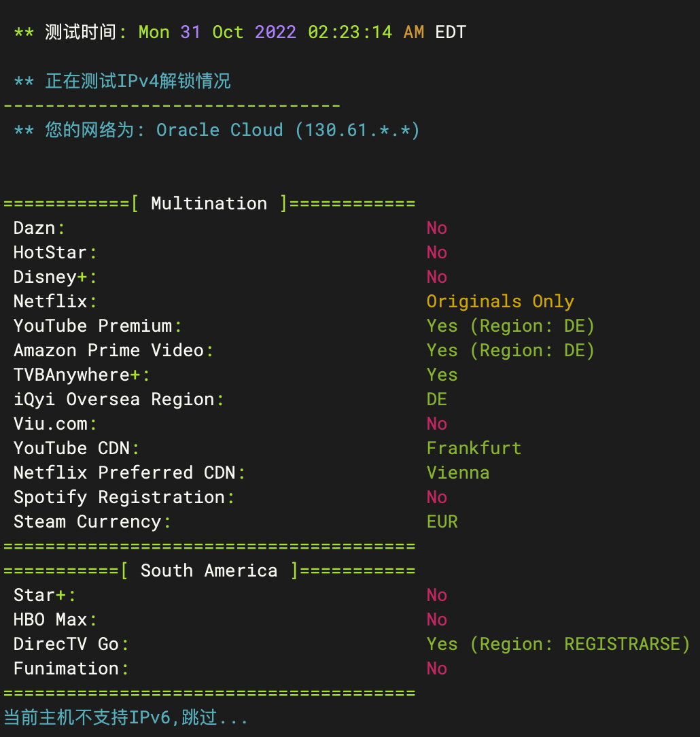Click the Funimation label
Image resolution: width=700 pixels, height=737 pixels.
66,668
